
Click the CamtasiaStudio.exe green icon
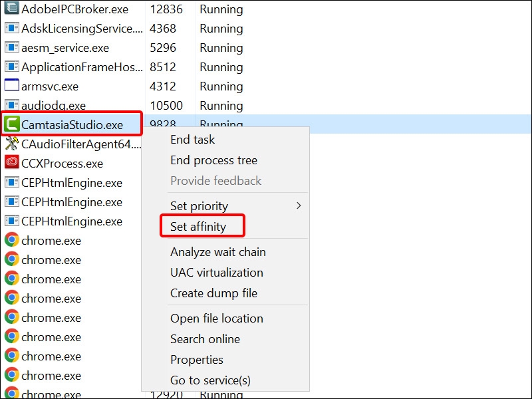point(11,124)
